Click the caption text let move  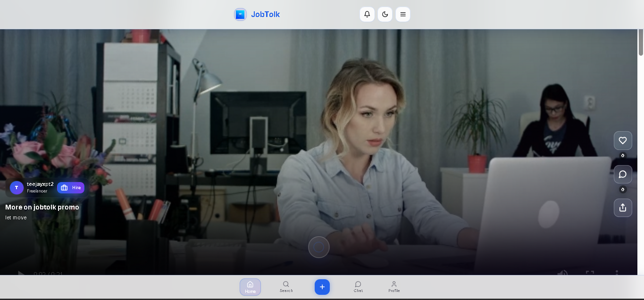[16, 217]
